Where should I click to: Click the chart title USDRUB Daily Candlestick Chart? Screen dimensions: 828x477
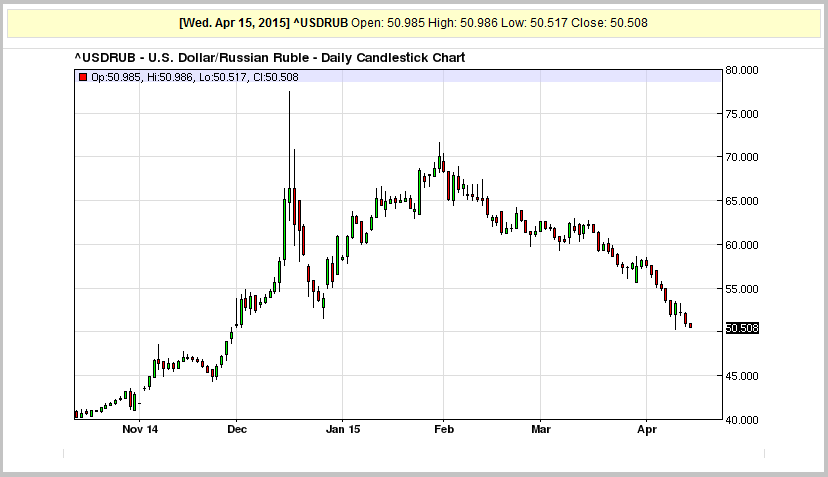click(269, 58)
